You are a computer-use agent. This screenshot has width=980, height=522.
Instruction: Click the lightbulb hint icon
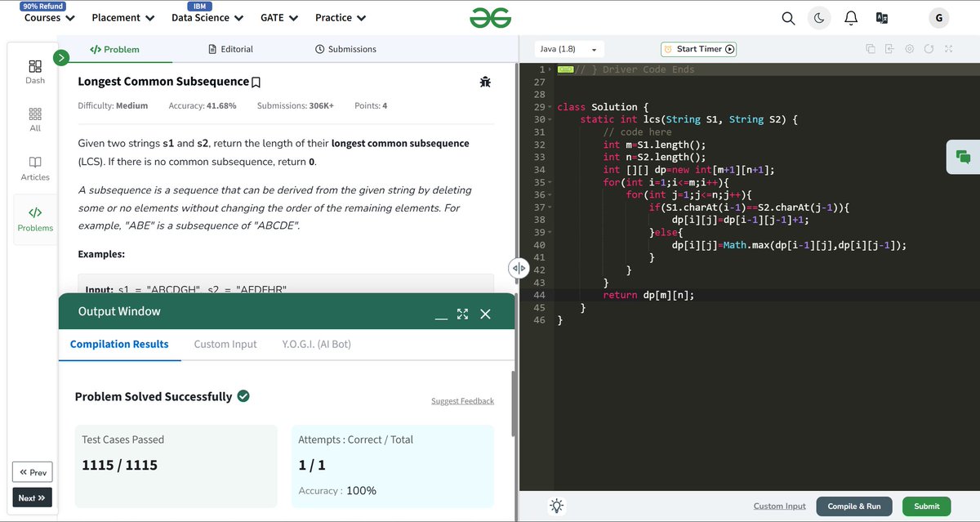556,506
